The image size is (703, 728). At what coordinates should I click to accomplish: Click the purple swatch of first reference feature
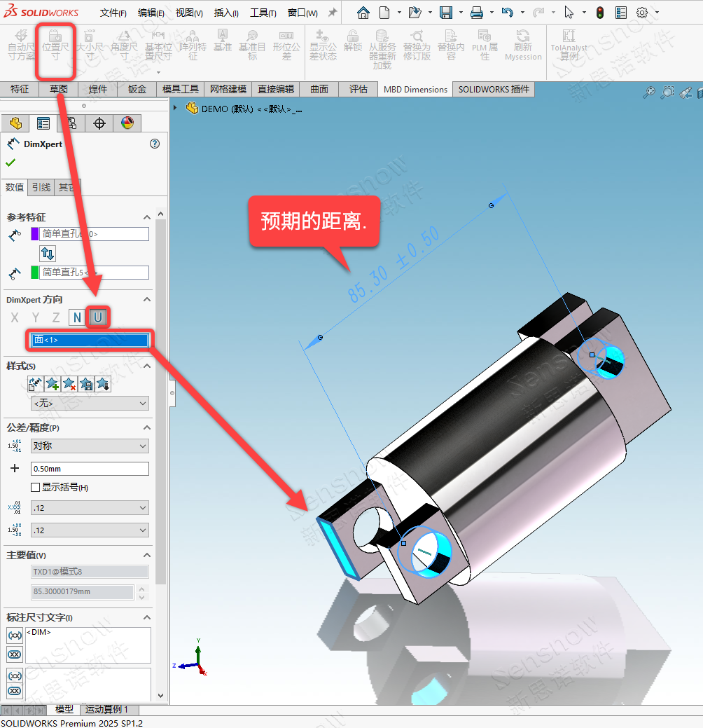coord(36,234)
